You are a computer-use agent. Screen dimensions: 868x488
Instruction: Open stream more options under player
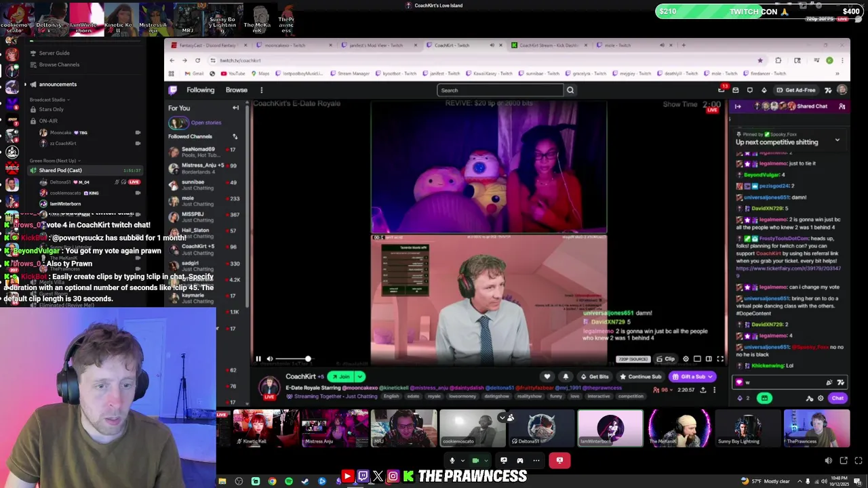(x=714, y=390)
